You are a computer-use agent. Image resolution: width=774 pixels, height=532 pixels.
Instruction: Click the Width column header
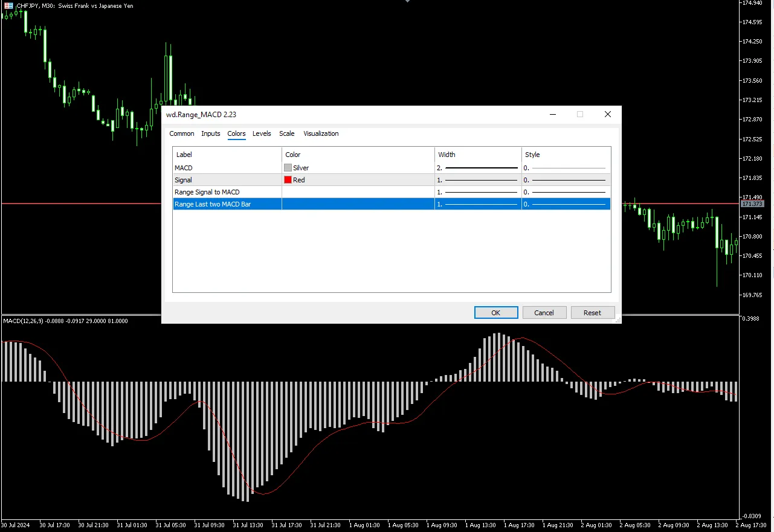(478, 155)
